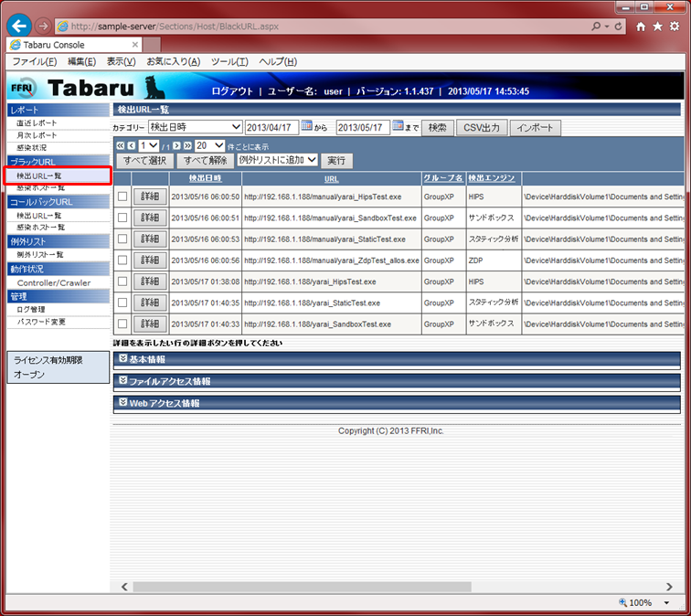
Task: Click the ログアウト link in header
Action: click(232, 91)
